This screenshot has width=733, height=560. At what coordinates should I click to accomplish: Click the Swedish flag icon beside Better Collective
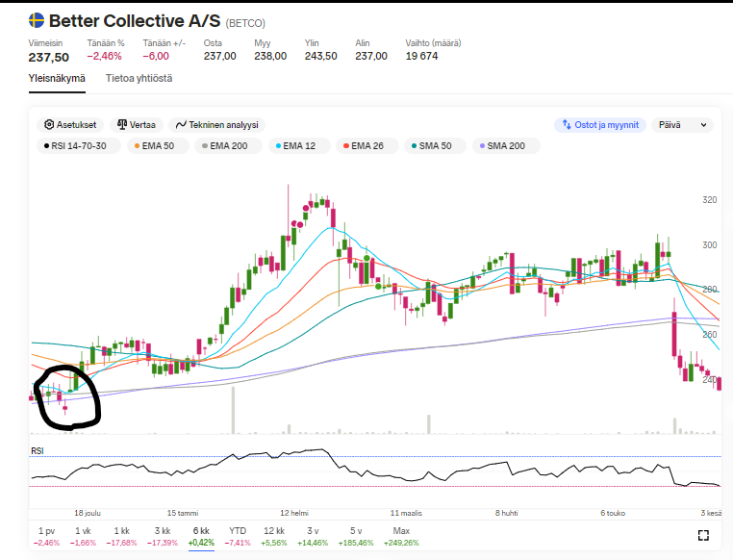(x=36, y=20)
